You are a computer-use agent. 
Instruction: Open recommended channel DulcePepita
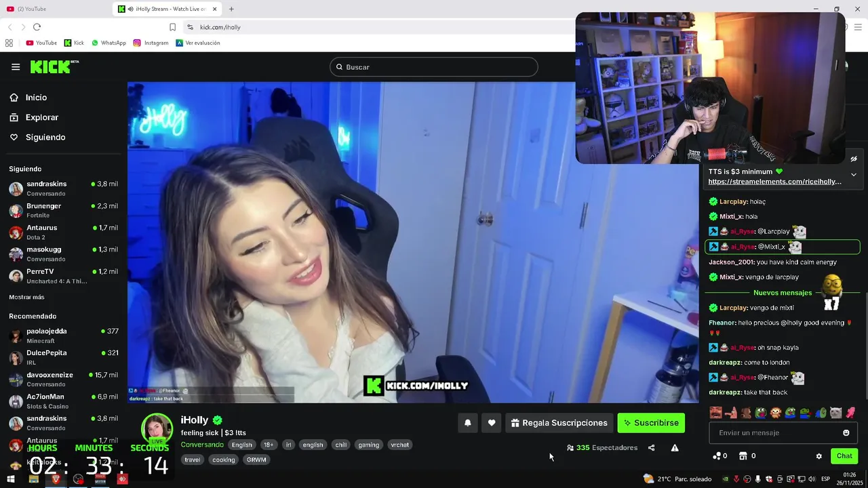coord(64,357)
